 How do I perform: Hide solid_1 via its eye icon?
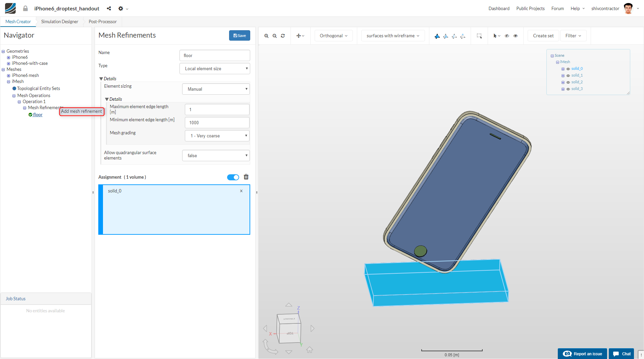click(568, 76)
